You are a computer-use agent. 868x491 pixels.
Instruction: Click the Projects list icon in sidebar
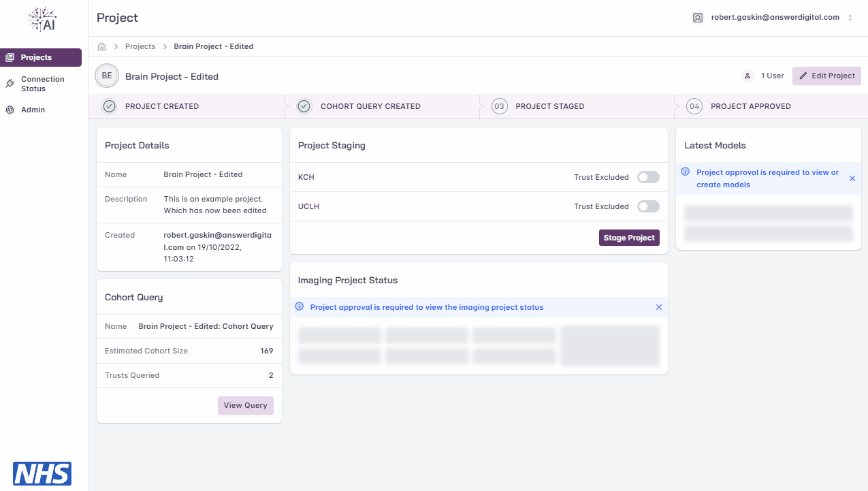10,57
